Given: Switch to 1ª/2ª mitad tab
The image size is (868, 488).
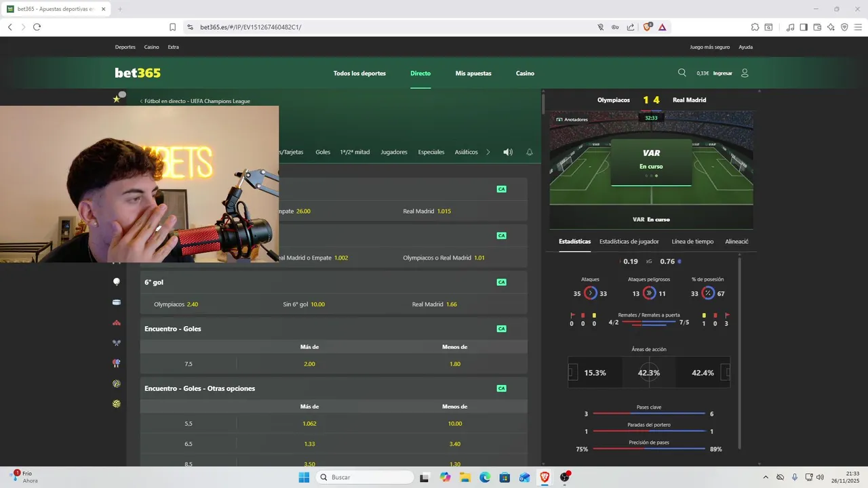Looking at the screenshot, I should pos(355,152).
